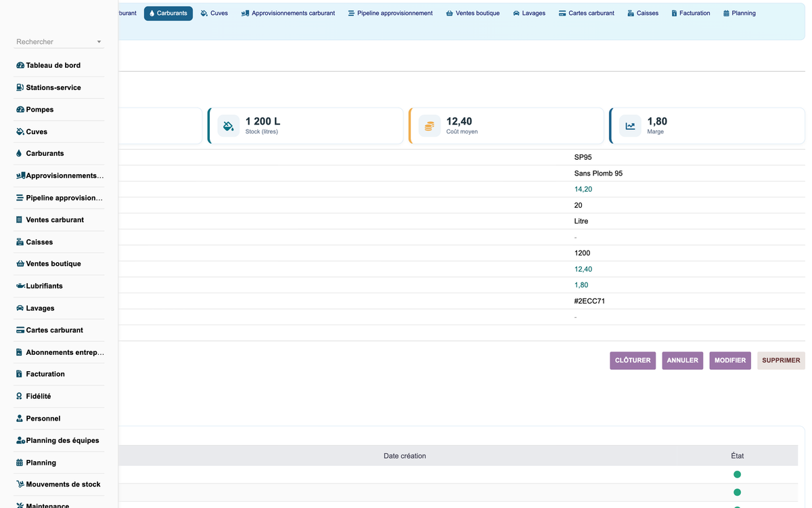Screen dimensions: 812x508
Task: Click the SP95 code value
Action: (583, 157)
